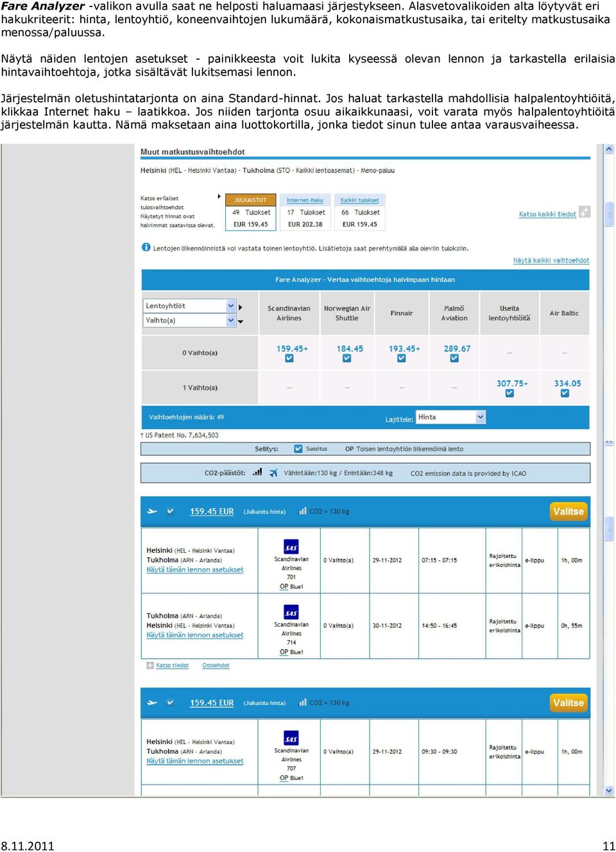Click the 0 Vaihto(a) row label
The height and width of the screenshot is (852, 616).
tap(200, 353)
